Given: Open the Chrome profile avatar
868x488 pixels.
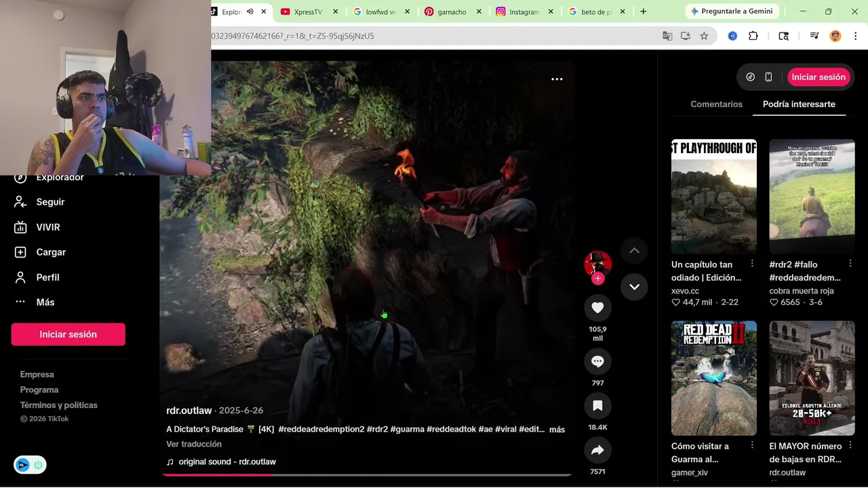Looking at the screenshot, I should [x=835, y=36].
